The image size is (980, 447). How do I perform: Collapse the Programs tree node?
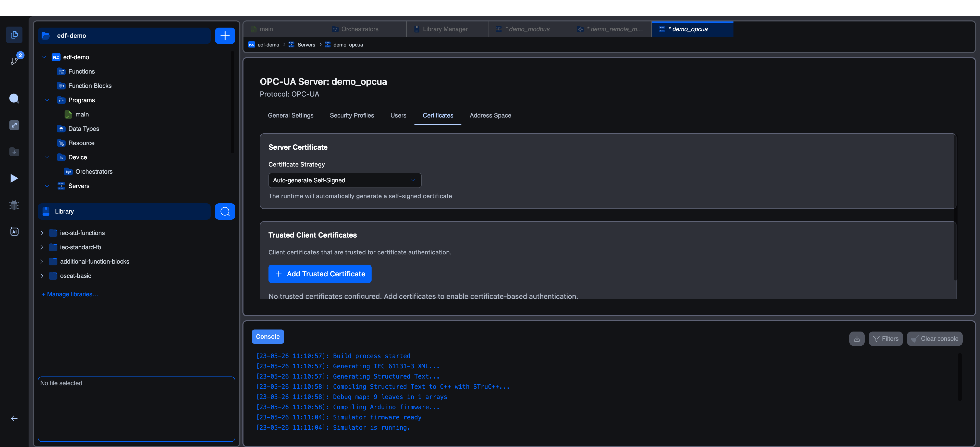(47, 100)
